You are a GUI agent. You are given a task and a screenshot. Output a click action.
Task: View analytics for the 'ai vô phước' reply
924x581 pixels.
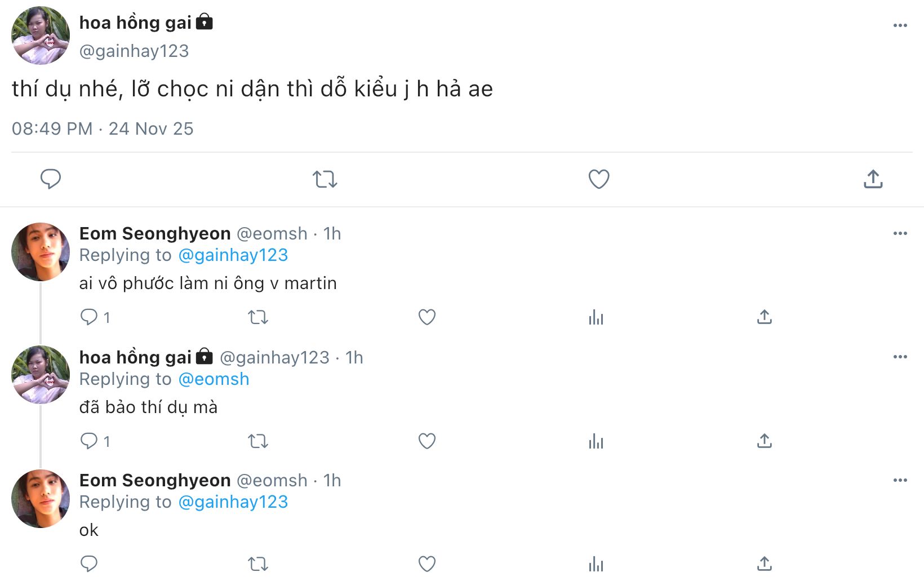click(596, 317)
